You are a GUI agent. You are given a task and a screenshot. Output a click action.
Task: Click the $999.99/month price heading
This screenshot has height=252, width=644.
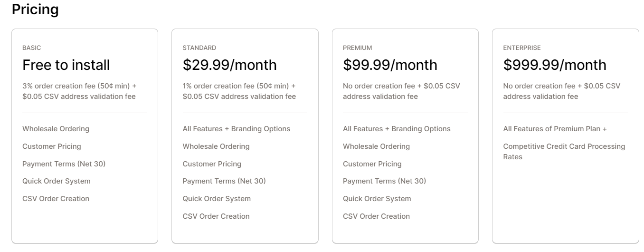(x=555, y=65)
